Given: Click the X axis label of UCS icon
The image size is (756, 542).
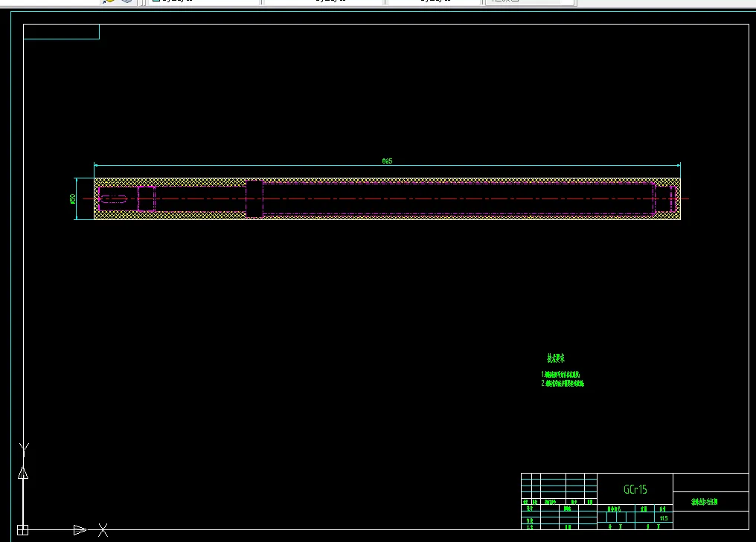Looking at the screenshot, I should pos(103,530).
